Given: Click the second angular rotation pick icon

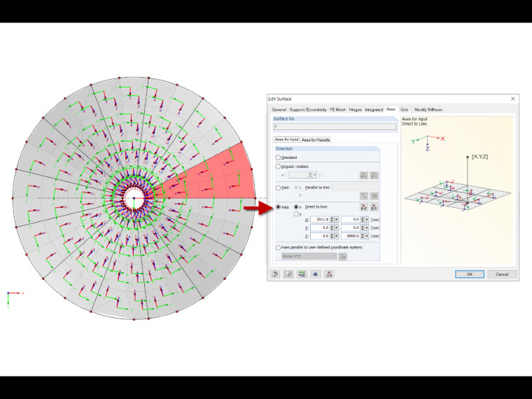Looking at the screenshot, I should pyautogui.click(x=374, y=176).
